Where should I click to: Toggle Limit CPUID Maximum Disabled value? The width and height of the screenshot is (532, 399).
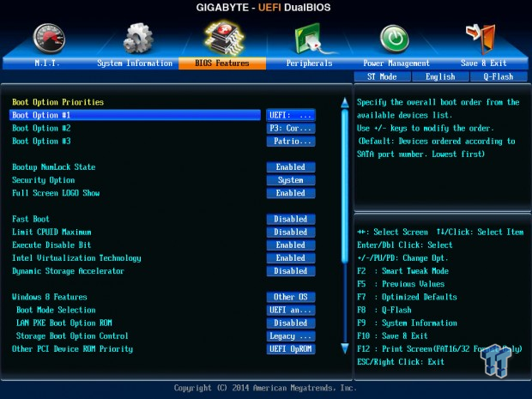(x=291, y=232)
